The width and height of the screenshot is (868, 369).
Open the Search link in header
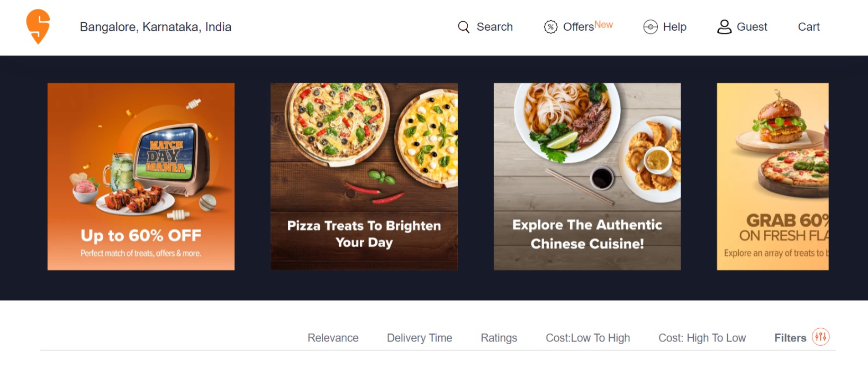pyautogui.click(x=494, y=27)
